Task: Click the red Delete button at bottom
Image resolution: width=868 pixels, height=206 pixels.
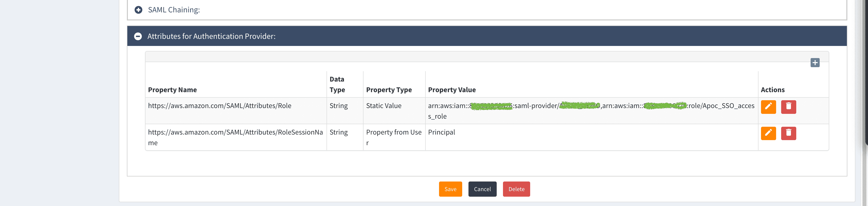Action: 516,189
